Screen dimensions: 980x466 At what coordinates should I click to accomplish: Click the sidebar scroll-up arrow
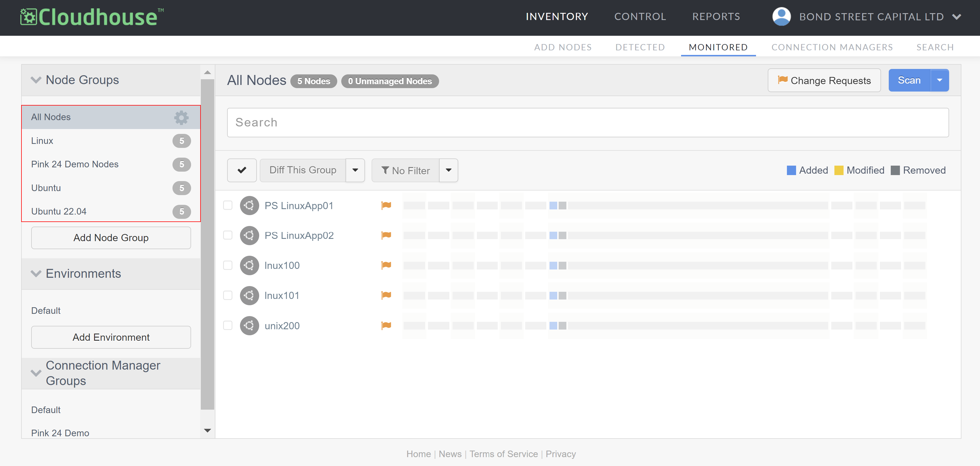pos(207,72)
